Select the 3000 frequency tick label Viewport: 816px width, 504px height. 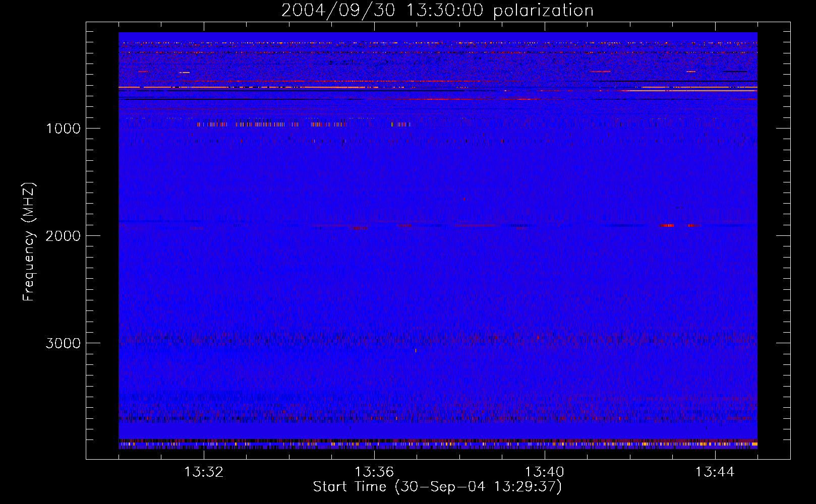[63, 343]
